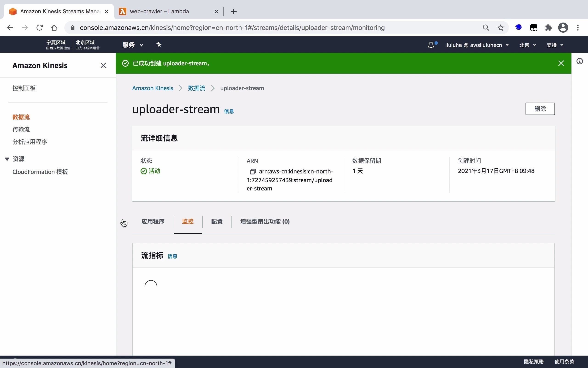This screenshot has width=588, height=368.
Task: Close the Amazon Kinesis Streams tab
Action: [x=106, y=11]
